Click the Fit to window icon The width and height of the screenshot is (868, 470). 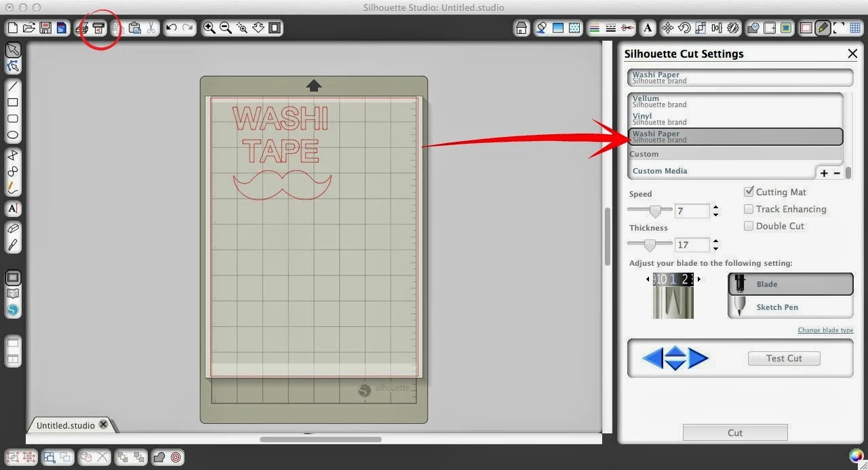pos(275,28)
